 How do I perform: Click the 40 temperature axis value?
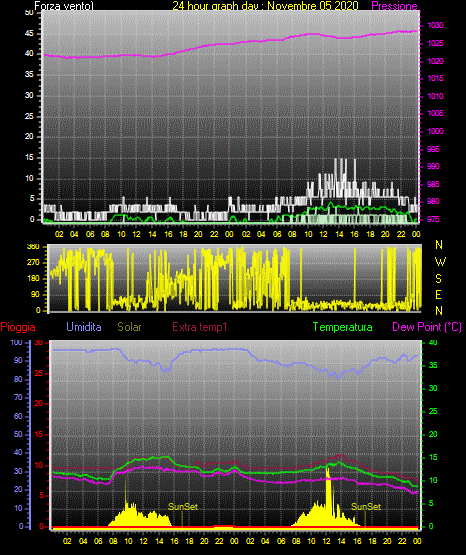point(433,343)
